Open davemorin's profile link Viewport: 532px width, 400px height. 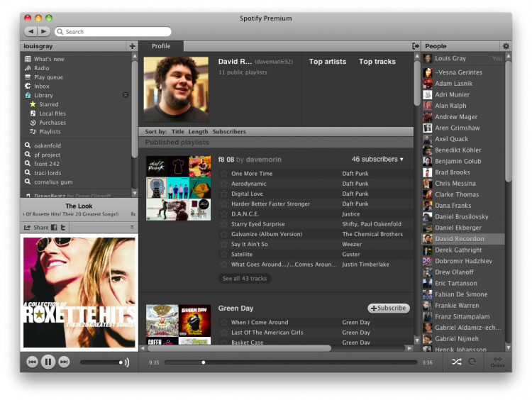click(264, 160)
